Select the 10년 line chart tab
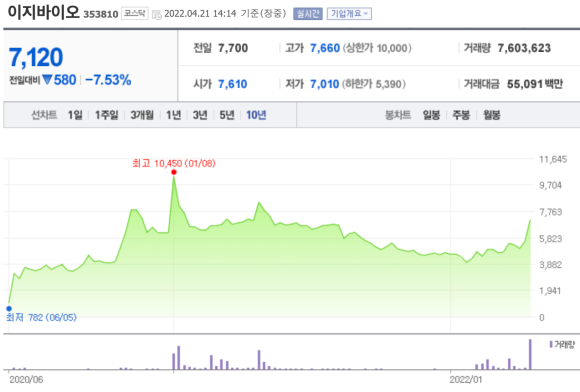The height and width of the screenshot is (392, 580). point(256,115)
